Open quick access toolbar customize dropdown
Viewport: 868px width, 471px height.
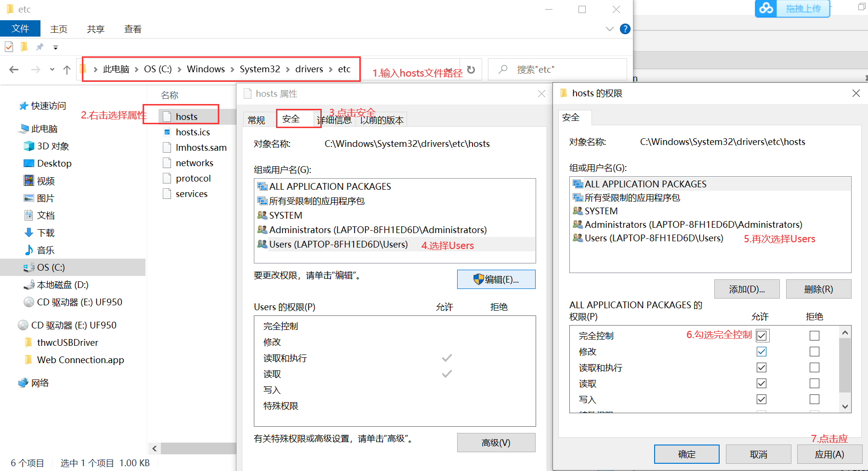(x=55, y=47)
